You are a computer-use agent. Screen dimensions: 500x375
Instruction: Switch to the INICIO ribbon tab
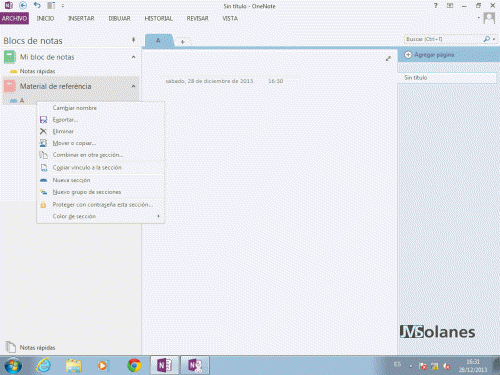pos(45,18)
